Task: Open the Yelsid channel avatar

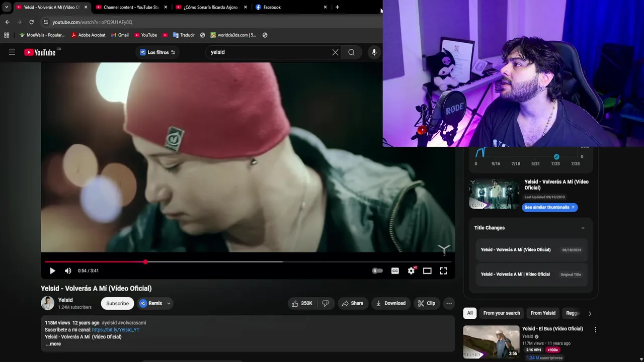Action: click(48, 303)
